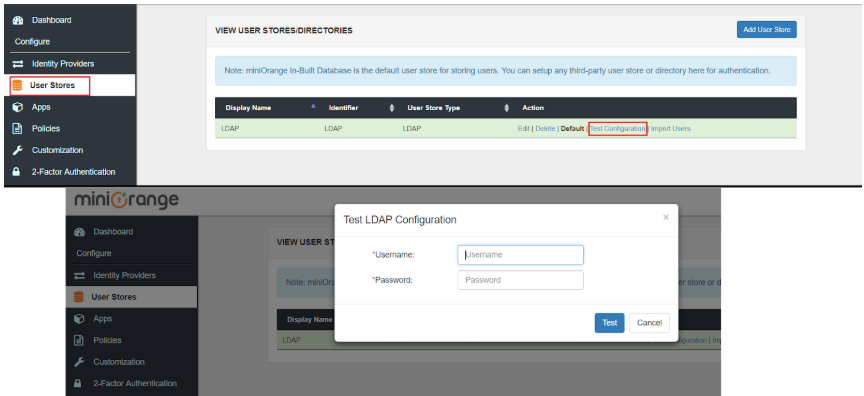Click the Delete link for the LDAP store
The image size is (864, 396).
546,129
